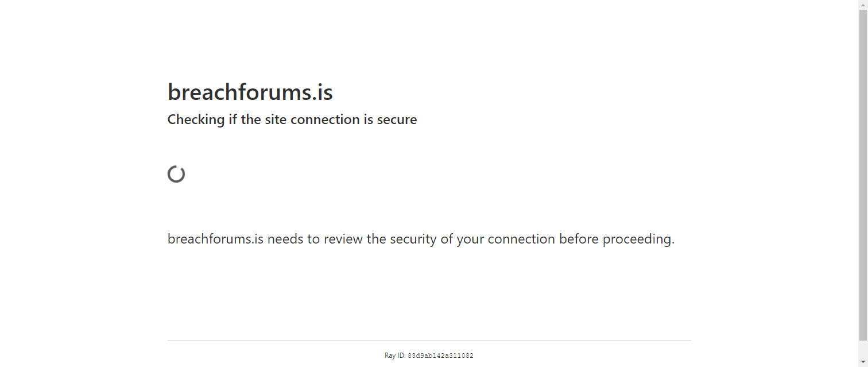Click the word connection in the subheading
This screenshot has width=868, height=367.
pyautogui.click(x=325, y=119)
